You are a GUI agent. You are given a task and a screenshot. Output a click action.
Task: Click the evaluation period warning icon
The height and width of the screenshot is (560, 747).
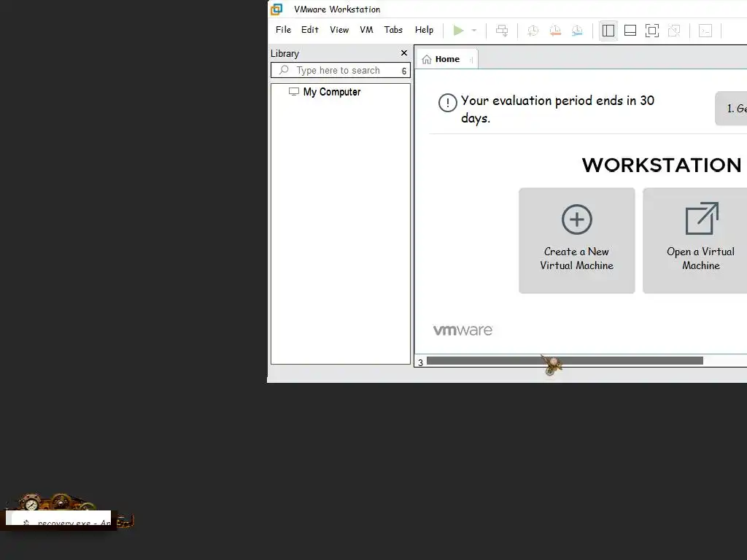[448, 103]
